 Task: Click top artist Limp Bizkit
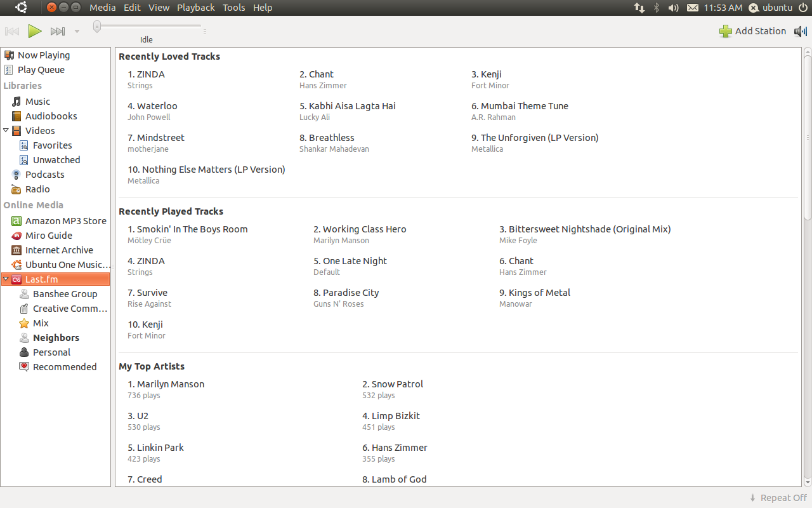(x=391, y=416)
